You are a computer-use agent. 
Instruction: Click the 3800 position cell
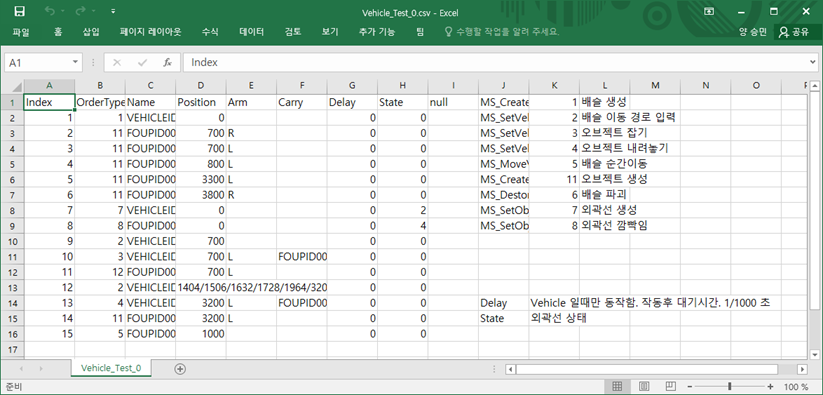tap(201, 195)
